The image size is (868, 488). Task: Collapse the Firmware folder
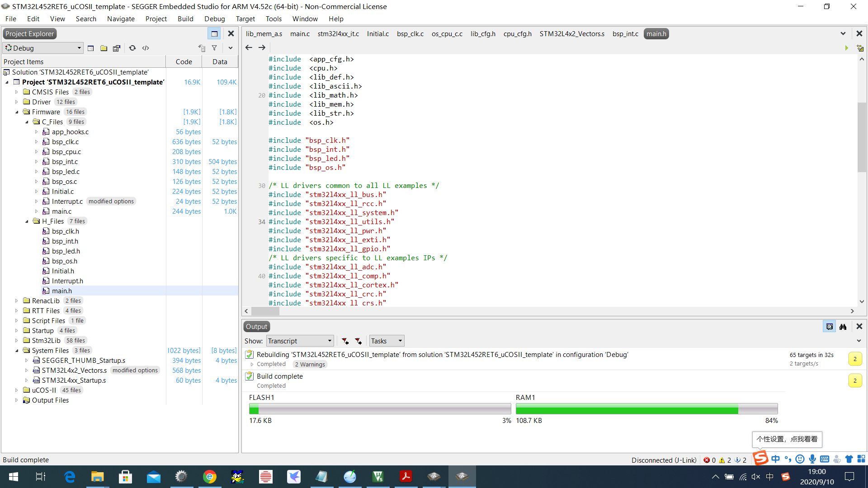point(17,112)
